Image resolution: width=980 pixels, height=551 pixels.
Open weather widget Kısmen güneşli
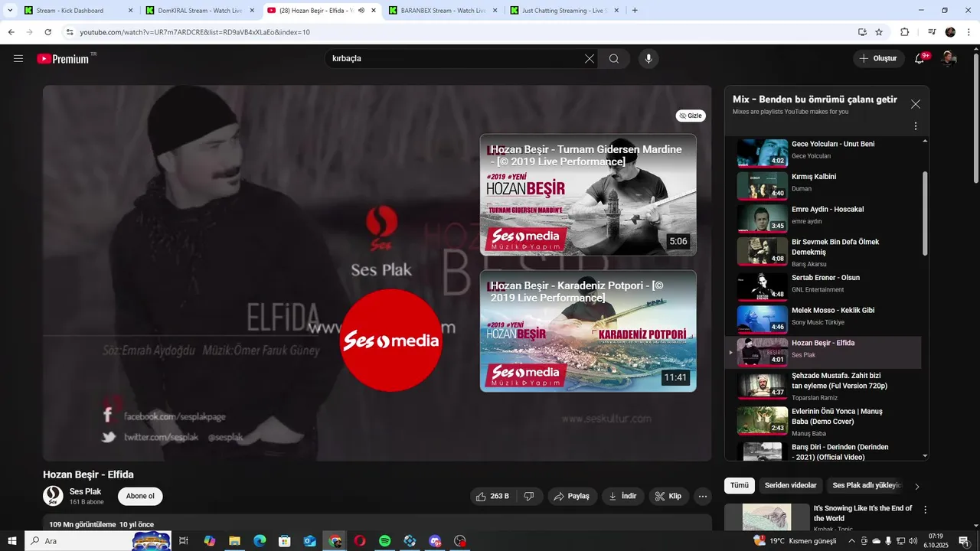pos(795,541)
